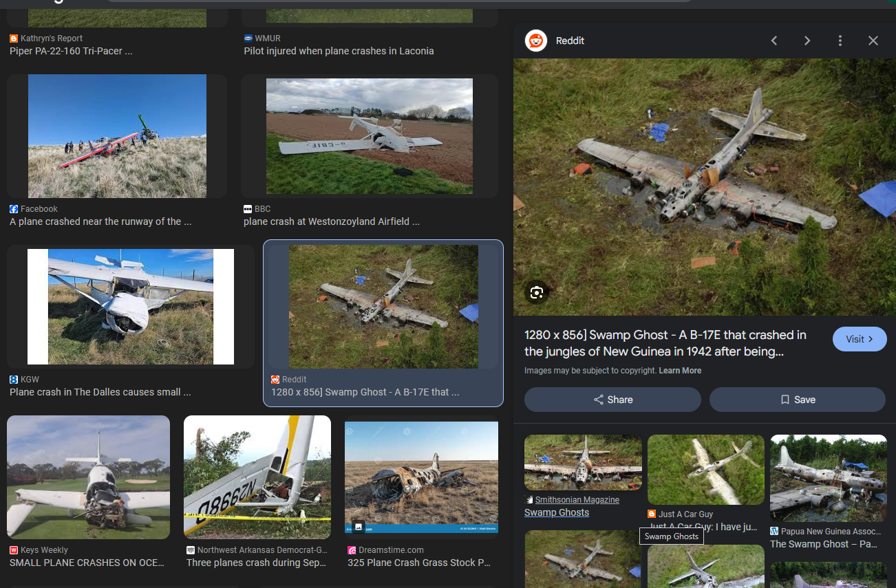Image resolution: width=896 pixels, height=588 pixels.
Task: Search inside image with Lens icon
Action: coord(537,293)
